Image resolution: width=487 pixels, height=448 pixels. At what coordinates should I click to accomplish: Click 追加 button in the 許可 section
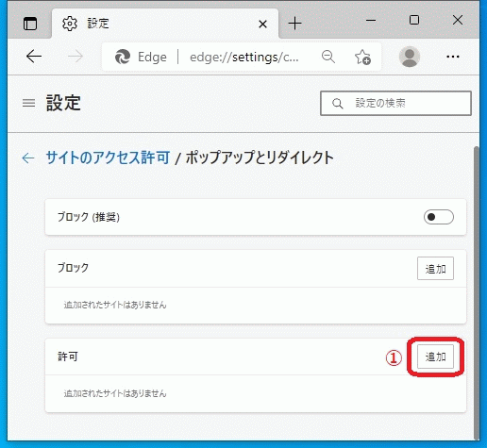pyautogui.click(x=435, y=357)
